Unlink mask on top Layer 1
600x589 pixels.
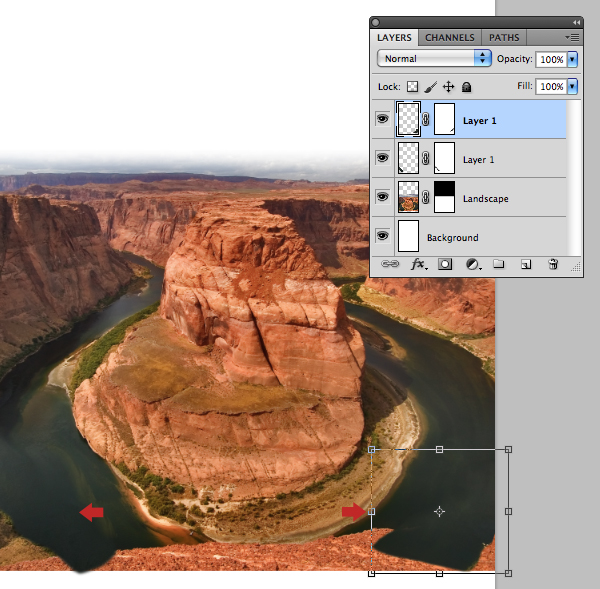point(426,119)
